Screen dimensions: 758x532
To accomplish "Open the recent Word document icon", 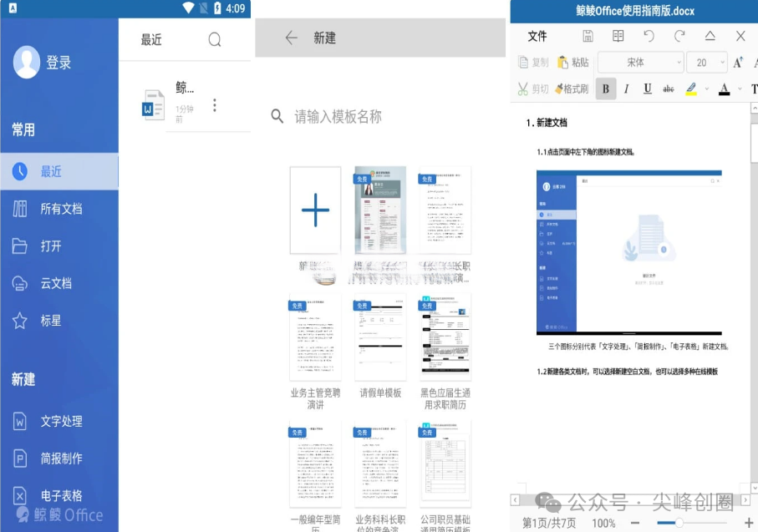I will [153, 105].
